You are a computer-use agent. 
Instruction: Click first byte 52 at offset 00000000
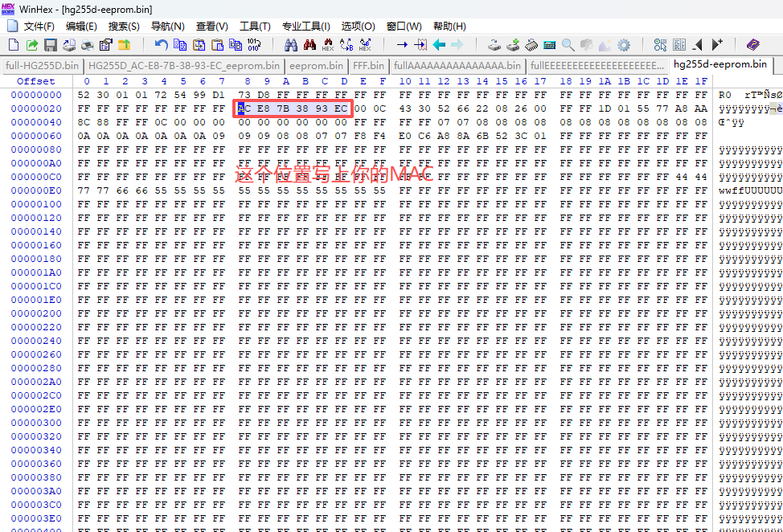click(x=84, y=95)
